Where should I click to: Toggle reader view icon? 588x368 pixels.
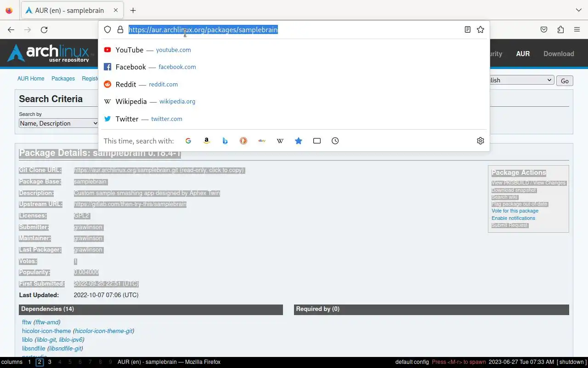click(467, 29)
